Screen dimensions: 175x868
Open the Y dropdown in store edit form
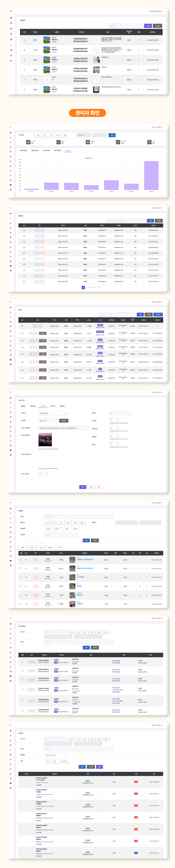click(43, 474)
